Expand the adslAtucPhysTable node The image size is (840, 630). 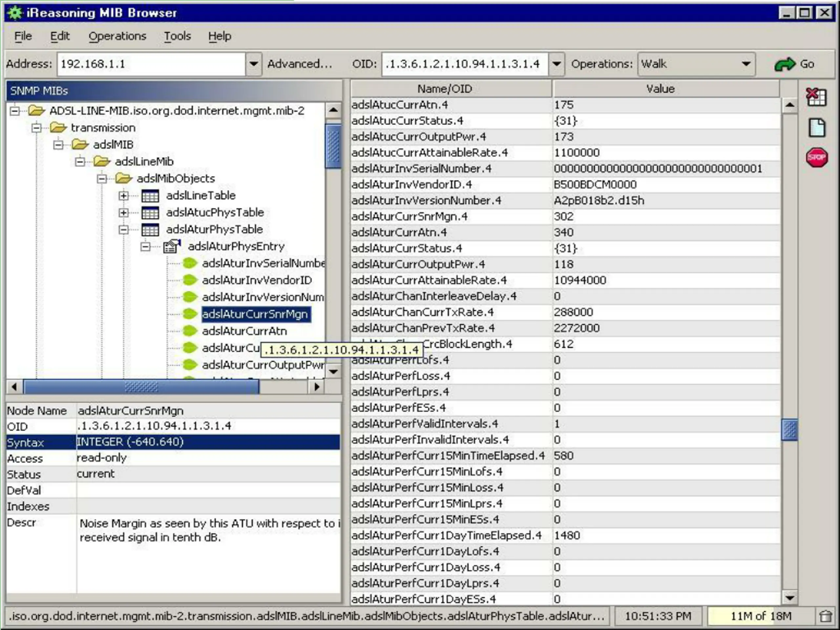[123, 212]
